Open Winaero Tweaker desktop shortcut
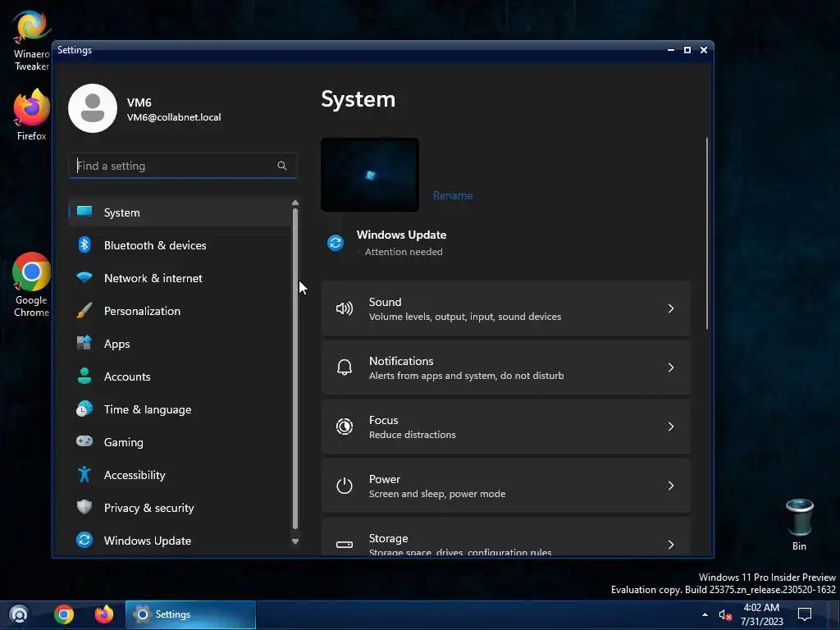This screenshot has height=630, width=840. pos(32,41)
